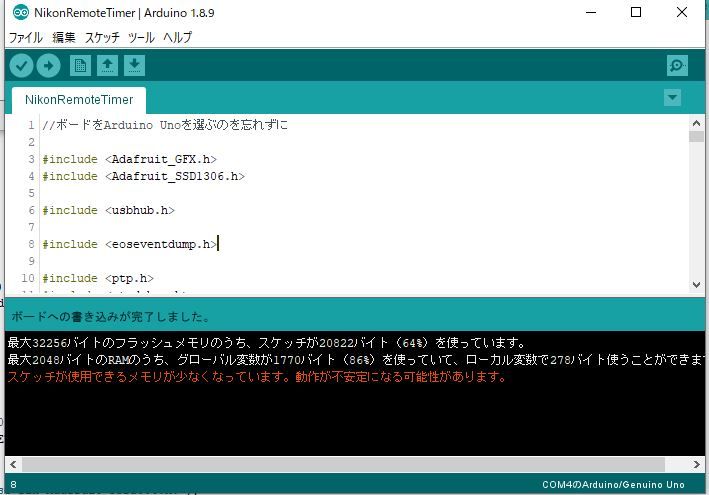Save sketch with the down-arrow icon
Image resolution: width=709 pixels, height=495 pixels.
pyautogui.click(x=134, y=66)
